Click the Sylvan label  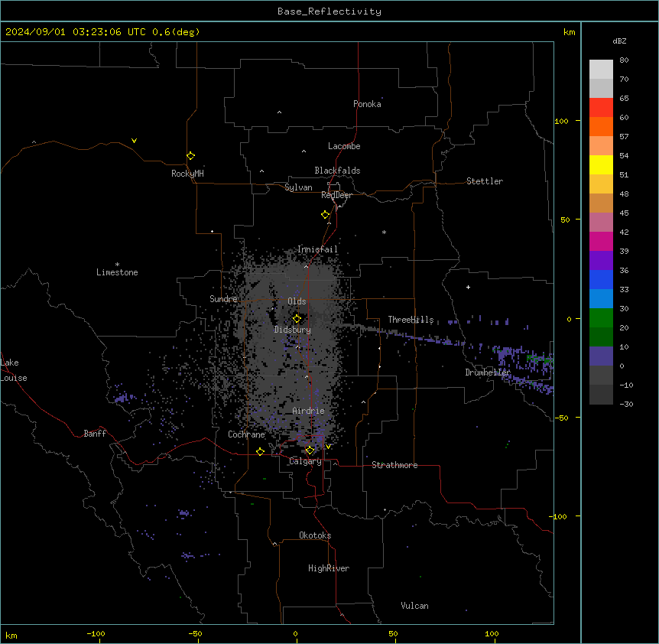(x=298, y=187)
